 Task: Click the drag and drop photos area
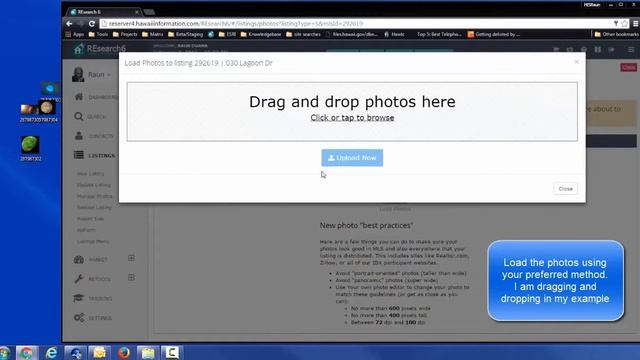coord(352,111)
